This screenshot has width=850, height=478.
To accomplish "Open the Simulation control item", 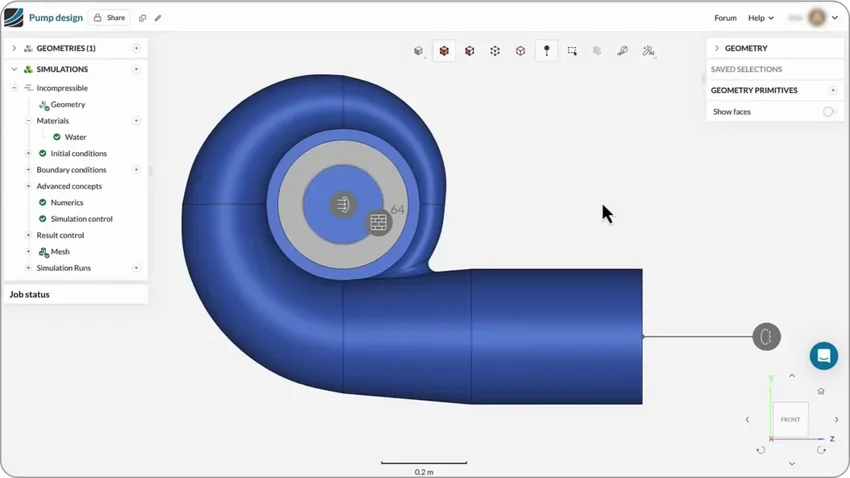I will pos(81,219).
